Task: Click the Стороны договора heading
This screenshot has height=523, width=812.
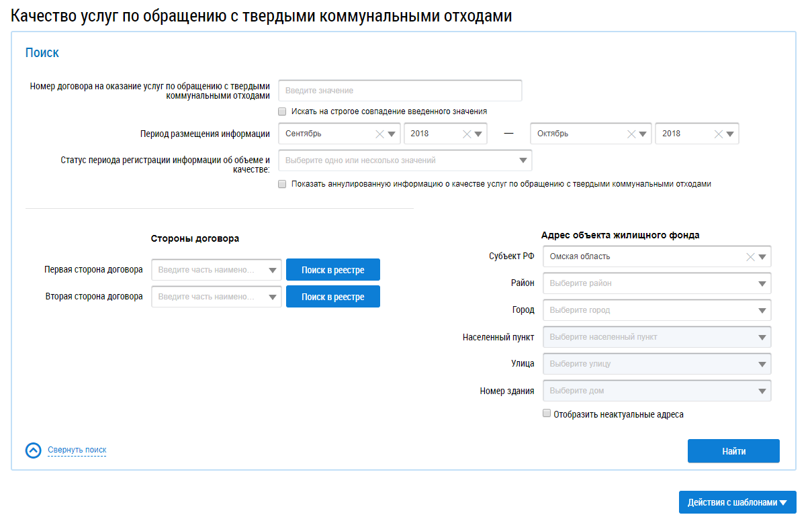Action: click(195, 238)
